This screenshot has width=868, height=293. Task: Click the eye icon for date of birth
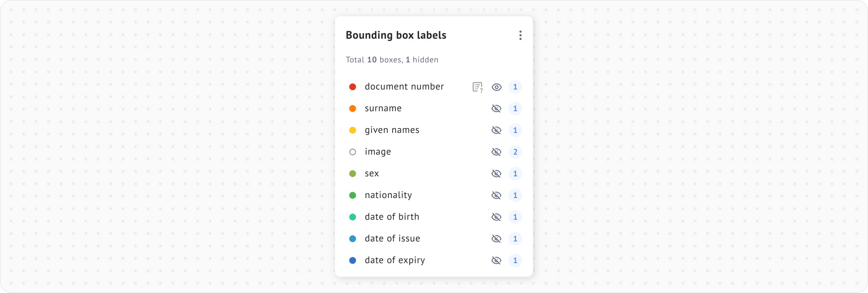click(x=496, y=217)
